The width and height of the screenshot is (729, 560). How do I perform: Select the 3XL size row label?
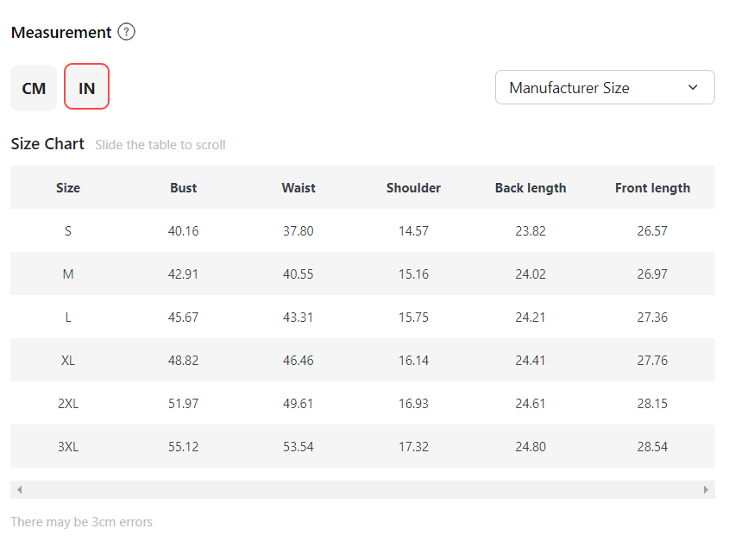68,447
